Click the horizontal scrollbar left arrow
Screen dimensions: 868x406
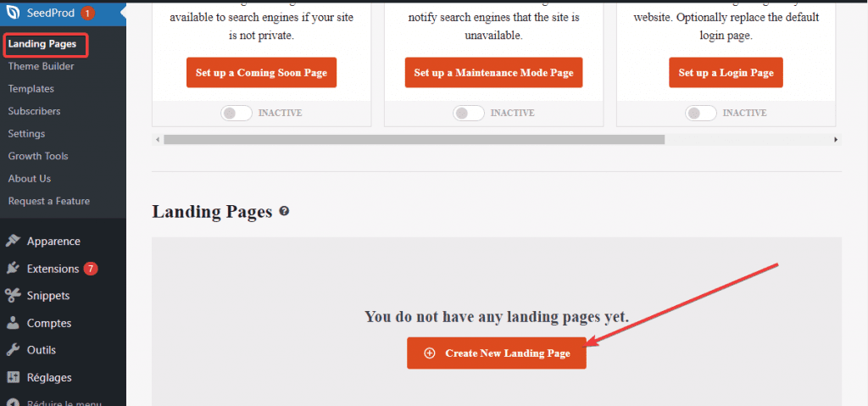[158, 140]
